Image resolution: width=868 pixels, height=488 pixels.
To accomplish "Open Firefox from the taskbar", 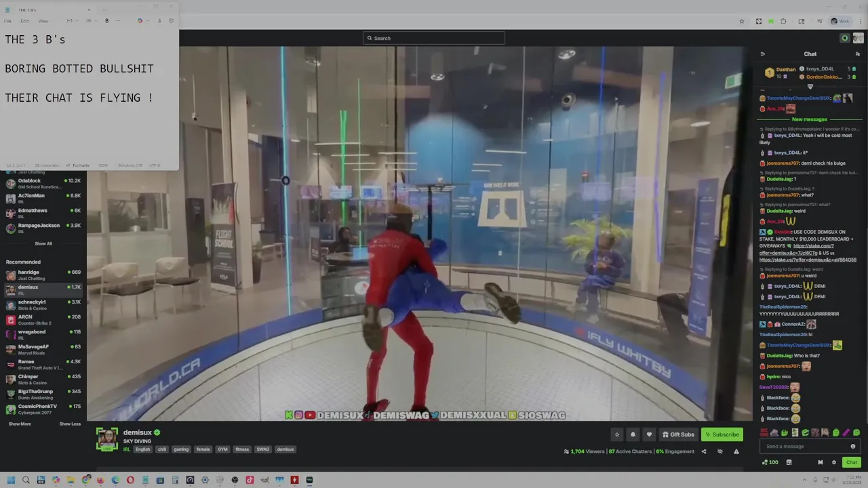I will point(100,480).
